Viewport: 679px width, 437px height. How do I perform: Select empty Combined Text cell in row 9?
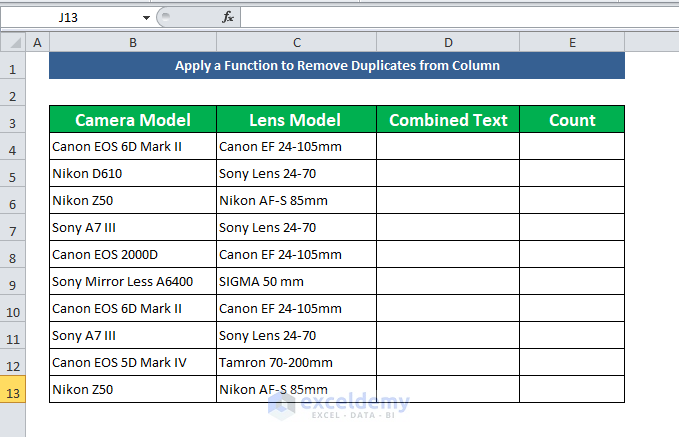[x=448, y=281]
